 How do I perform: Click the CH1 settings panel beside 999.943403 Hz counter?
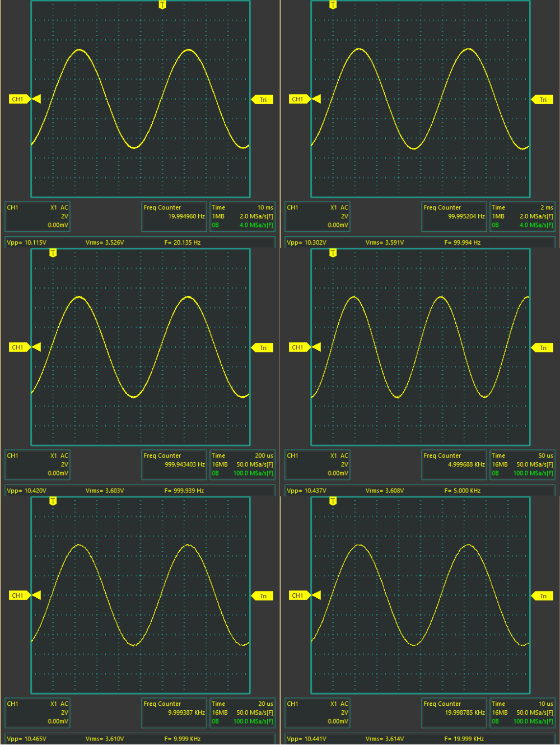click(x=38, y=464)
